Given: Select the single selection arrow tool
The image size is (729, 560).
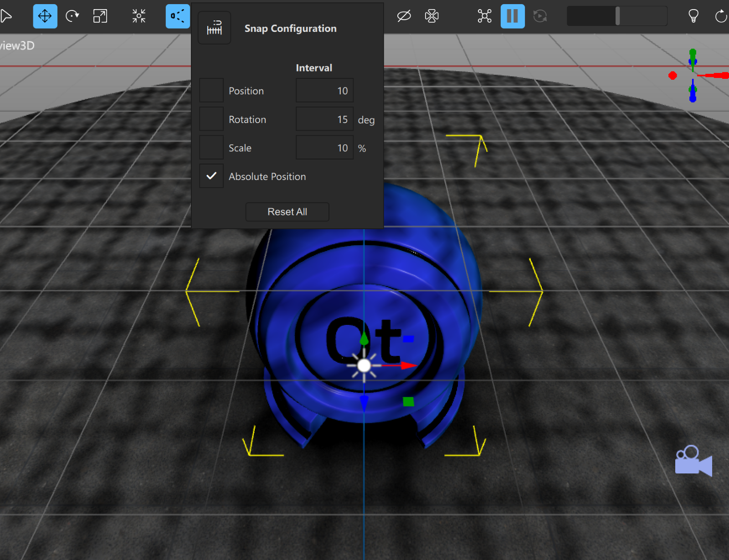Looking at the screenshot, I should 6,16.
